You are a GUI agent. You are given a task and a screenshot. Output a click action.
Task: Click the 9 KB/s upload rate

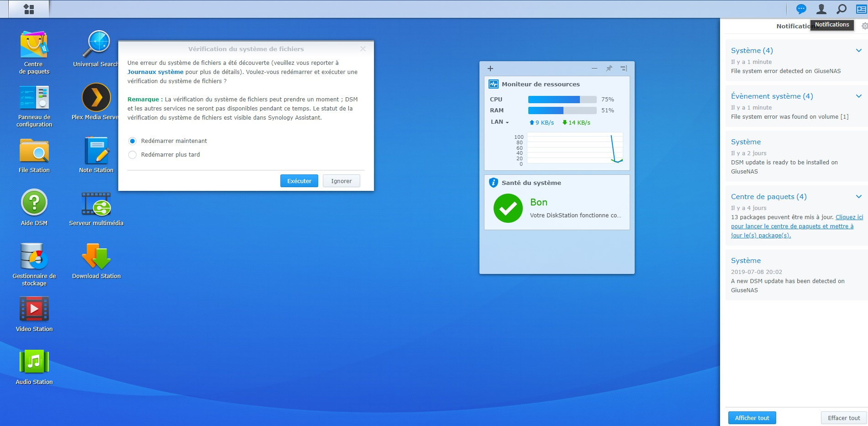[542, 122]
